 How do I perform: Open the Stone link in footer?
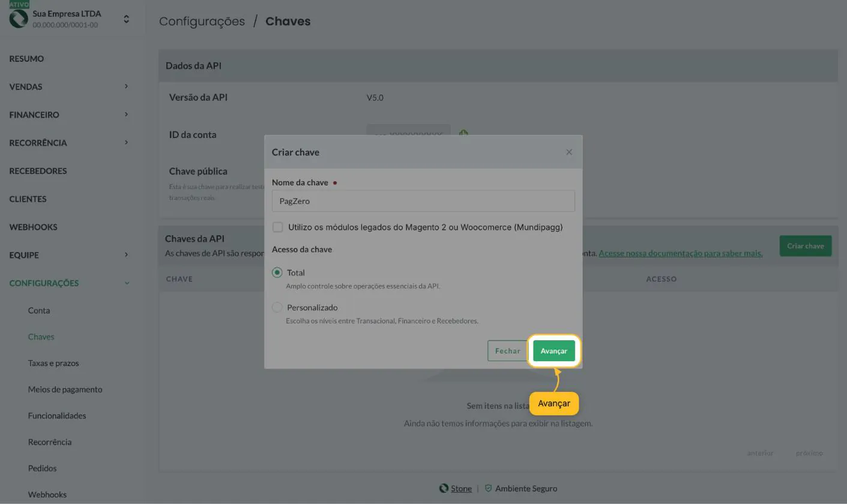tap(461, 488)
